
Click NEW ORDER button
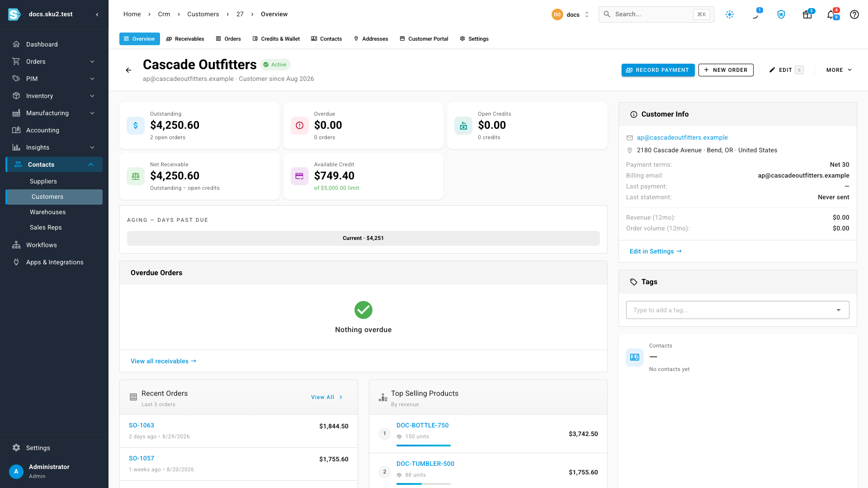tap(726, 70)
